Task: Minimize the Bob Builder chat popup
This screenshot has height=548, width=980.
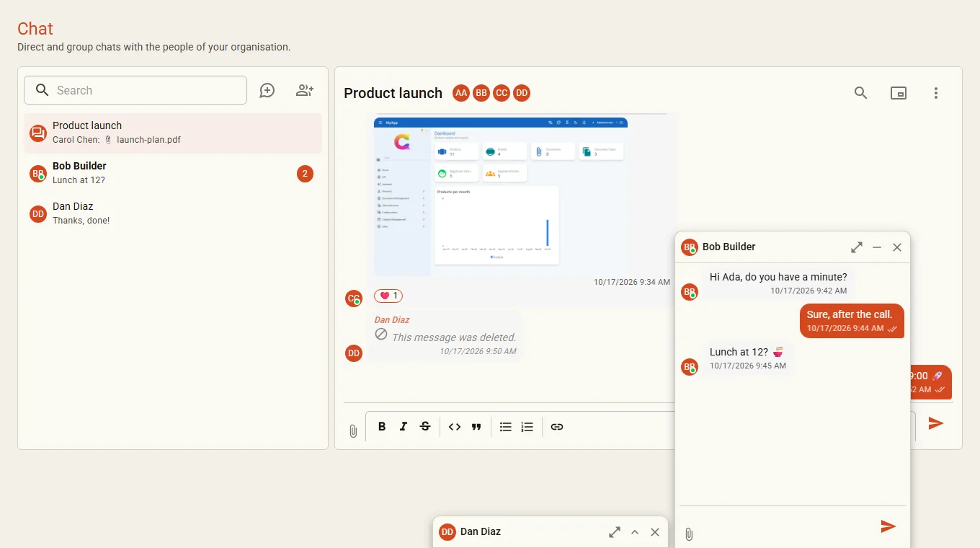Action: tap(877, 247)
